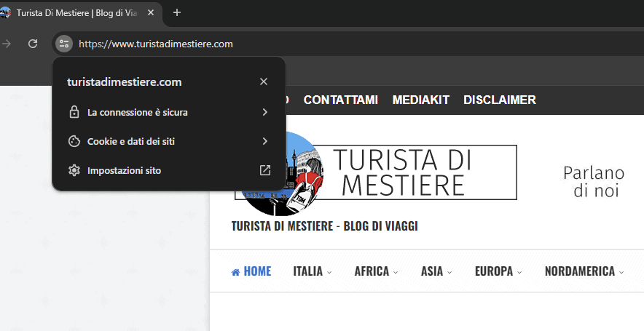Open a new tab with the plus button
This screenshot has height=331, width=644.
pos(176,12)
